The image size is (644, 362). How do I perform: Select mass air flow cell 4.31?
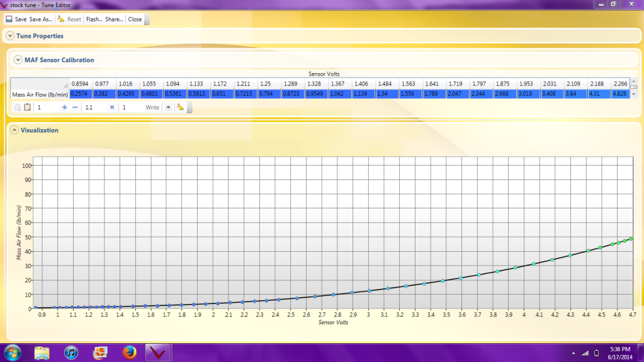[x=600, y=94]
